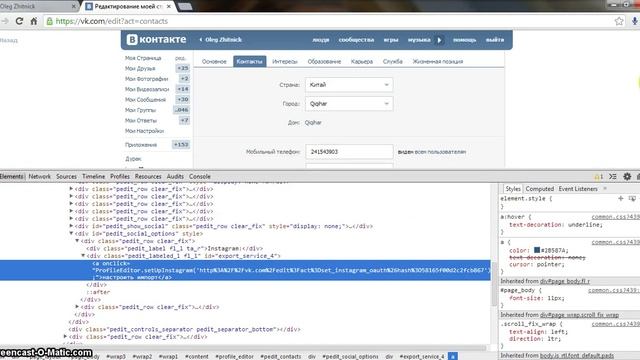Expand the pedit_show_social div node

click(x=71, y=226)
